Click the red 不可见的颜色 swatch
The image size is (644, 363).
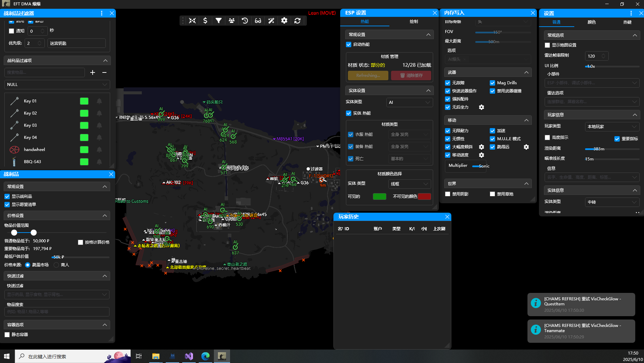point(424,196)
